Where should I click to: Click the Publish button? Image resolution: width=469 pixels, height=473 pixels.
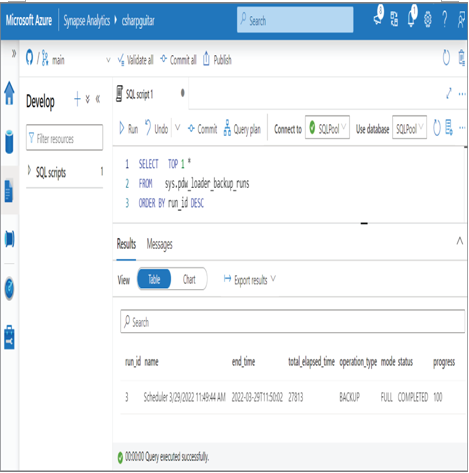pyautogui.click(x=217, y=60)
